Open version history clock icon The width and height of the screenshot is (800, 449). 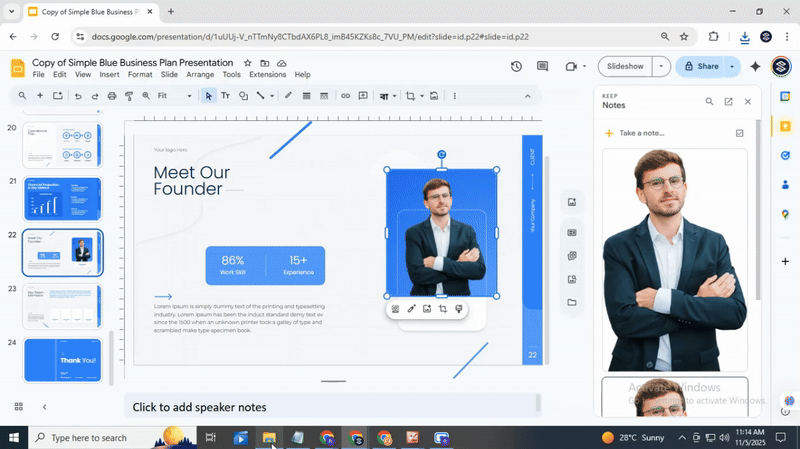pos(516,66)
